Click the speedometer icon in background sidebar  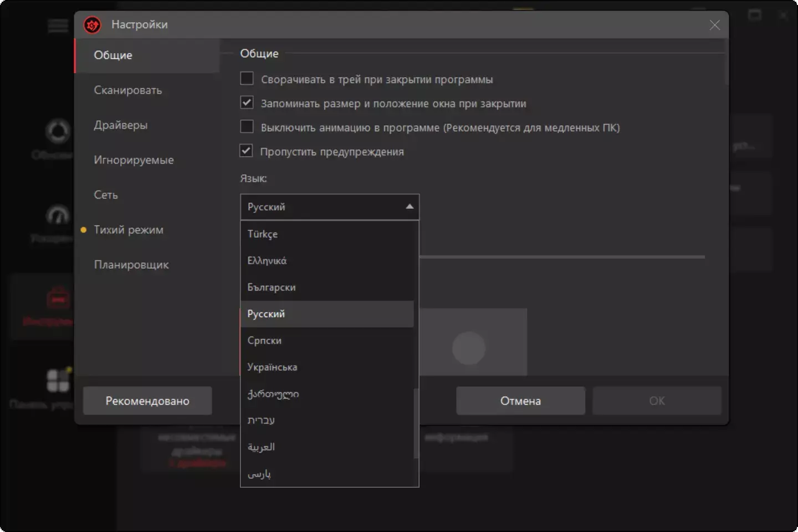tap(58, 215)
